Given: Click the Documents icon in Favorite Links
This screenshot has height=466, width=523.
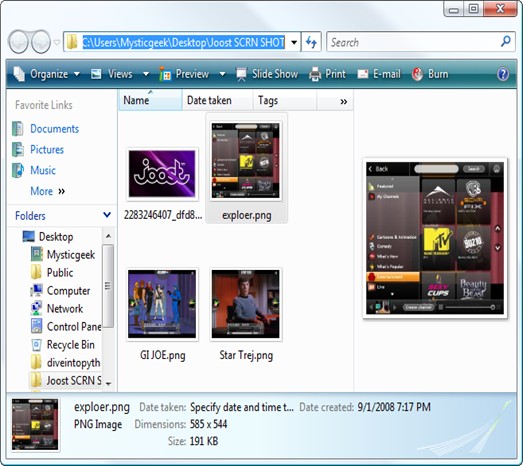Looking at the screenshot, I should [x=18, y=128].
